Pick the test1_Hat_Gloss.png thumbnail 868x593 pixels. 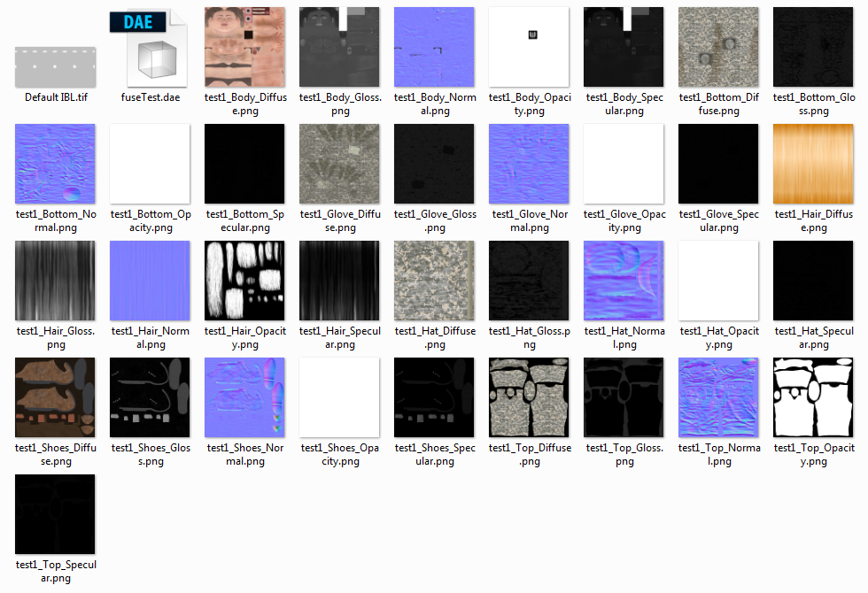coord(529,281)
